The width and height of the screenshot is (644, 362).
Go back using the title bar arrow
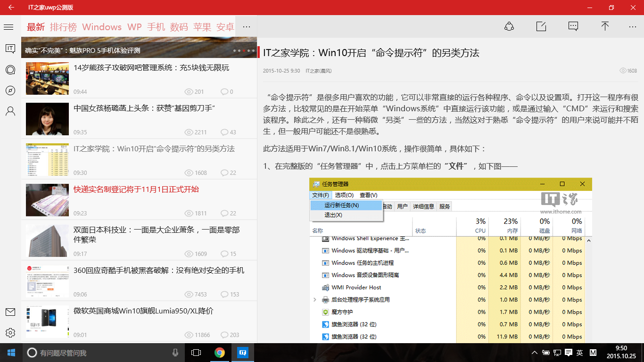point(11,8)
